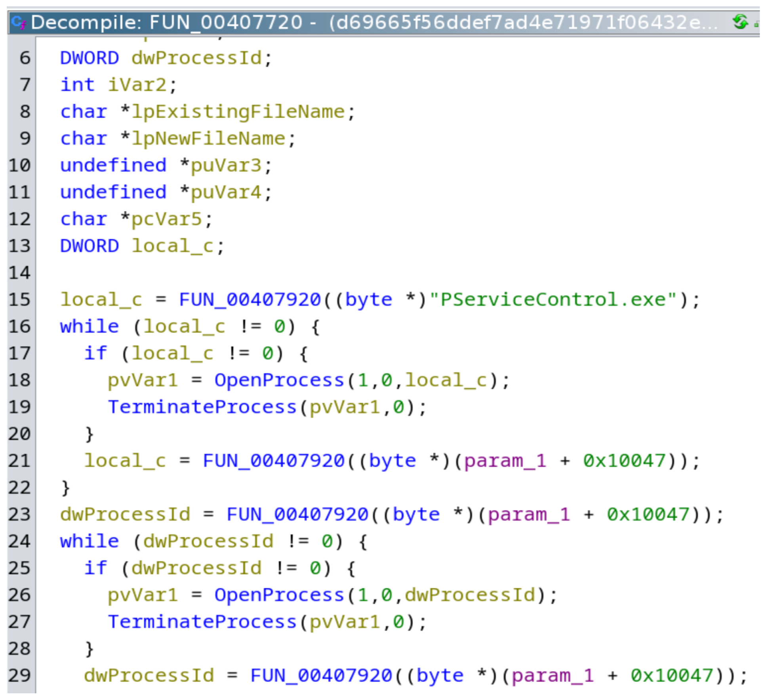Select param_1 on line 23
The width and height of the screenshot is (764, 700).
click(x=529, y=514)
